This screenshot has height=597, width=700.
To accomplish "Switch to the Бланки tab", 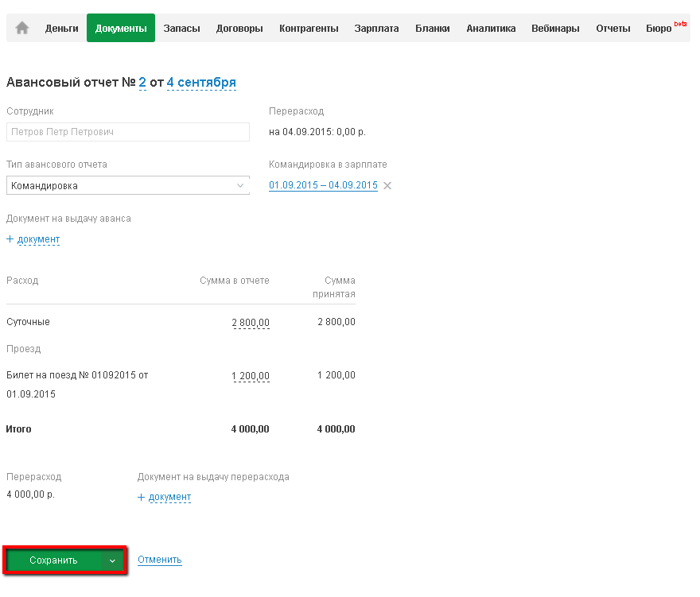I will coord(433,28).
